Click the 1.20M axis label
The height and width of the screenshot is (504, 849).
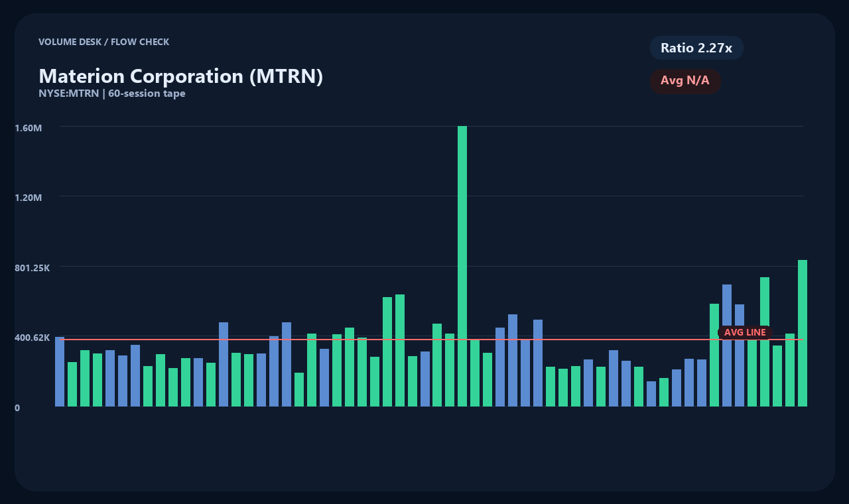pos(29,198)
